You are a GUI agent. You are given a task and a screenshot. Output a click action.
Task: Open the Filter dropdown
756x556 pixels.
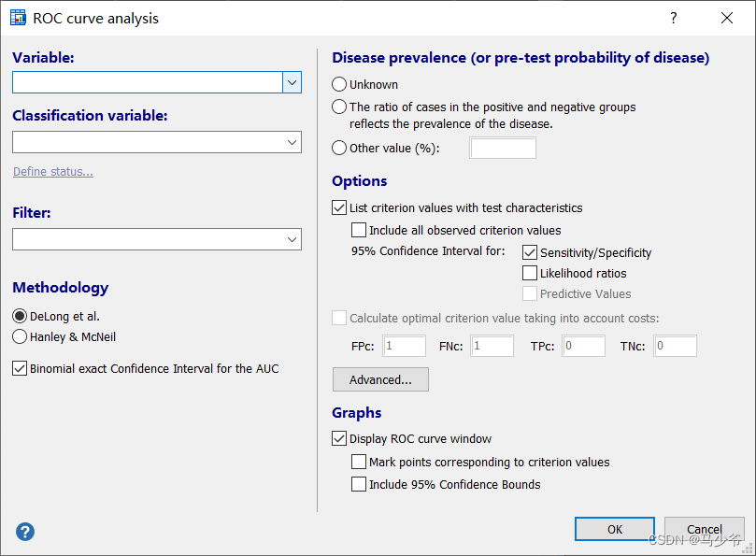291,239
